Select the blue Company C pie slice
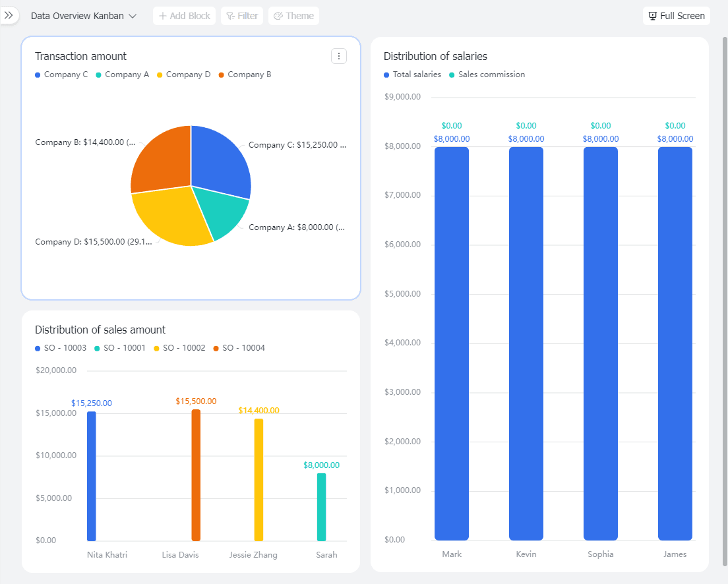Viewport: 728px width, 584px height. pos(220,163)
